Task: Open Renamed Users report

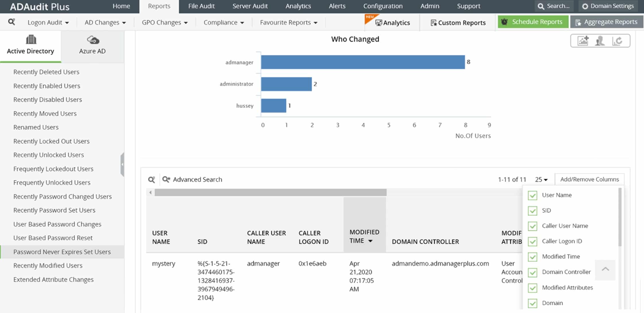Action: (36, 127)
